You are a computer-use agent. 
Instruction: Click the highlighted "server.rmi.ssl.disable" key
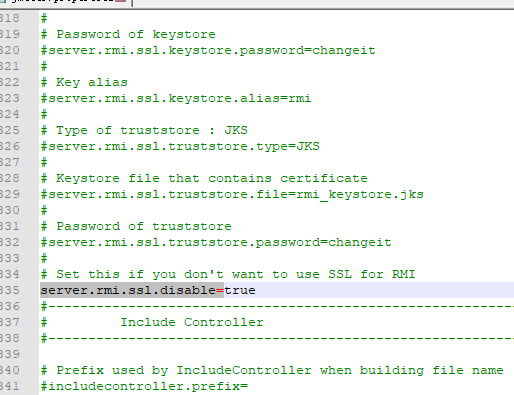pos(128,290)
